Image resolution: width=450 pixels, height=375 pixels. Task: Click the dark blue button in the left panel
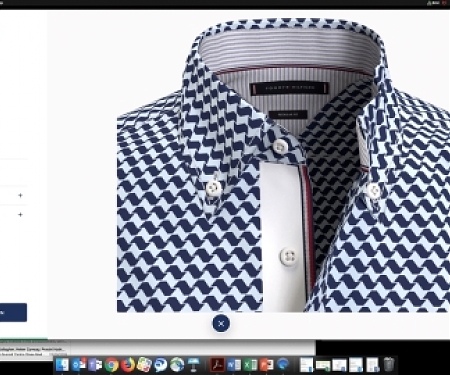[13, 312]
